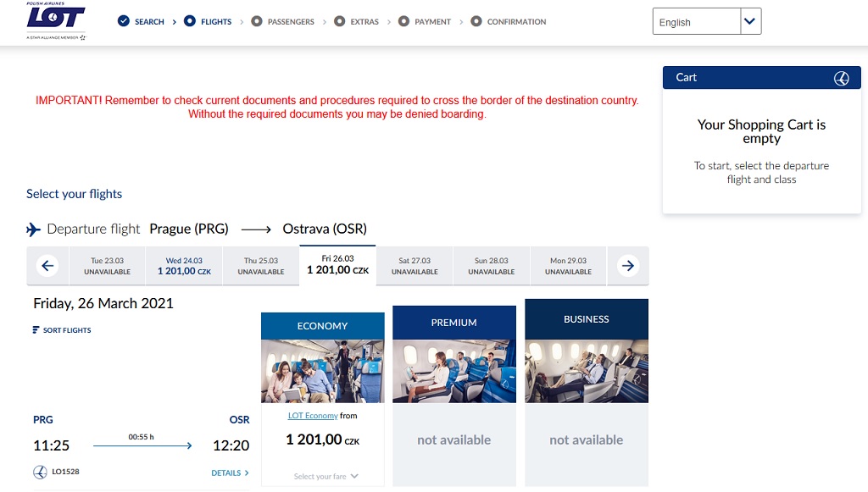Click the LOT Polish Airlines logo
868x492 pixels.
(56, 21)
